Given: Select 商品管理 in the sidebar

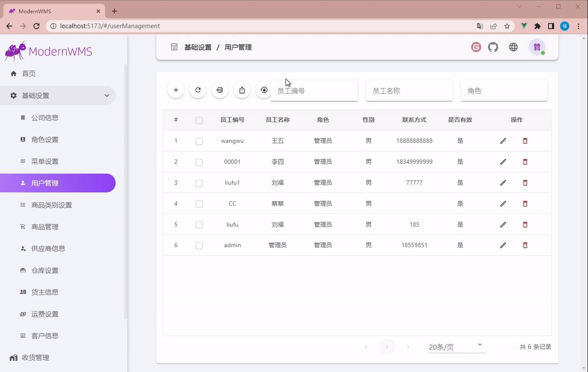Looking at the screenshot, I should 45,226.
